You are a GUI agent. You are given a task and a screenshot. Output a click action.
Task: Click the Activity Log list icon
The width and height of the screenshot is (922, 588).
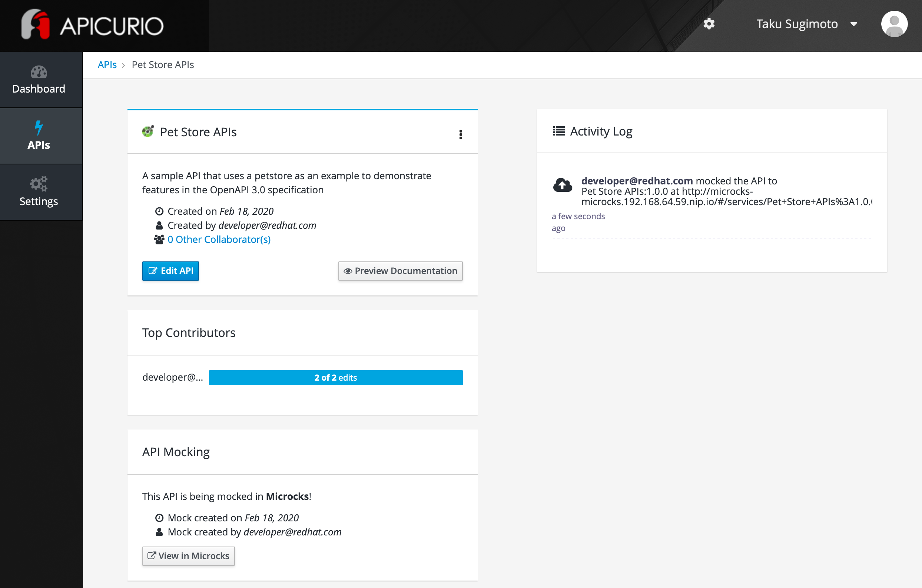[558, 131]
